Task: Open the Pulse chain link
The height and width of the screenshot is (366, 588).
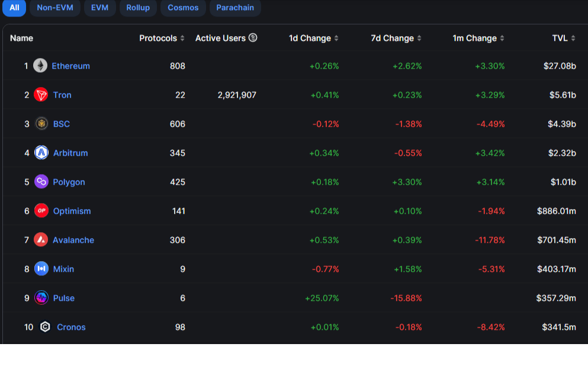Action: (64, 298)
